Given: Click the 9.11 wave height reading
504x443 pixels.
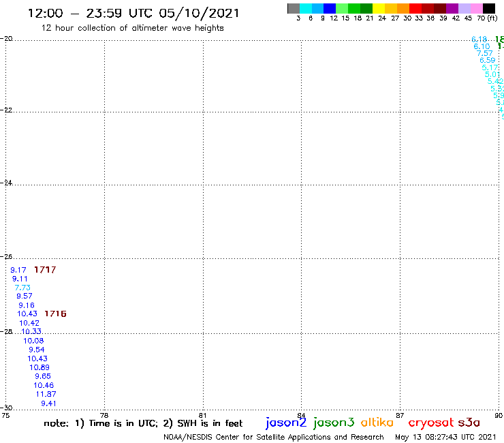Looking at the screenshot, I should click(20, 279).
